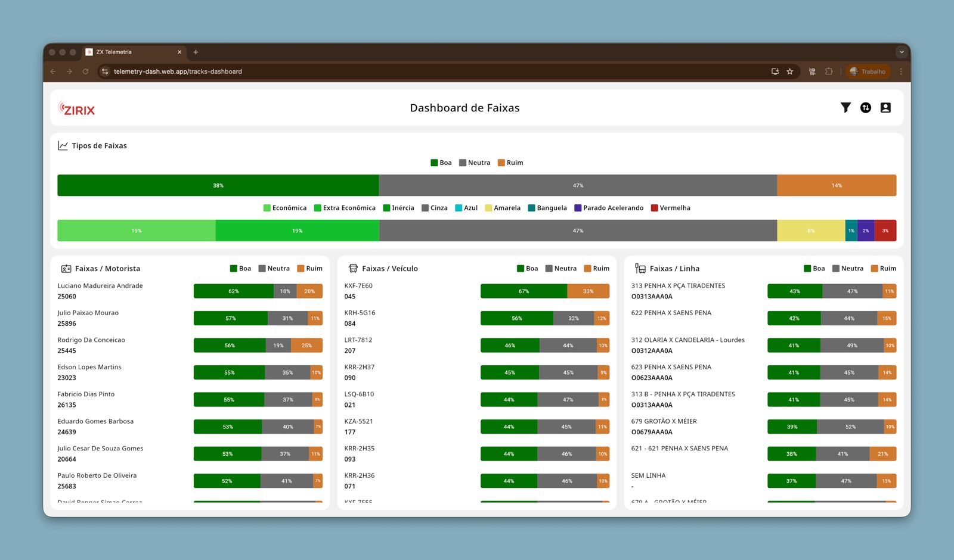Screen dimensions: 954x560
Task: Click the ZIRIX logo
Action: [x=77, y=109]
